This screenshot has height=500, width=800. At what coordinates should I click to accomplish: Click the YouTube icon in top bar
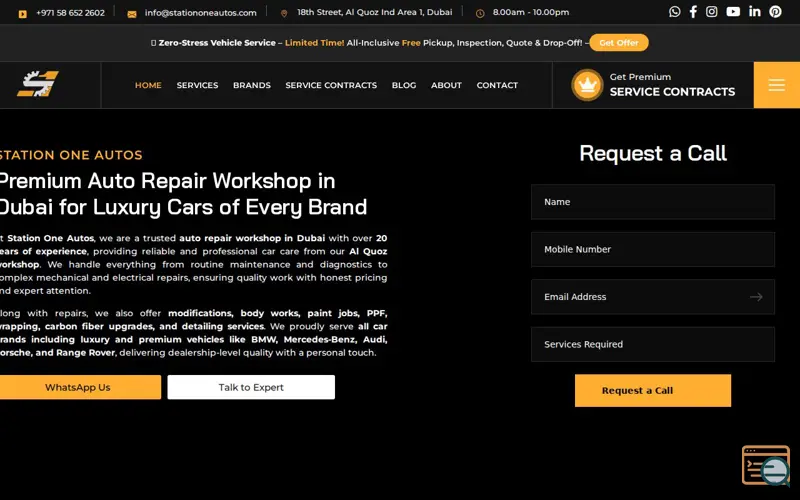[x=733, y=12]
